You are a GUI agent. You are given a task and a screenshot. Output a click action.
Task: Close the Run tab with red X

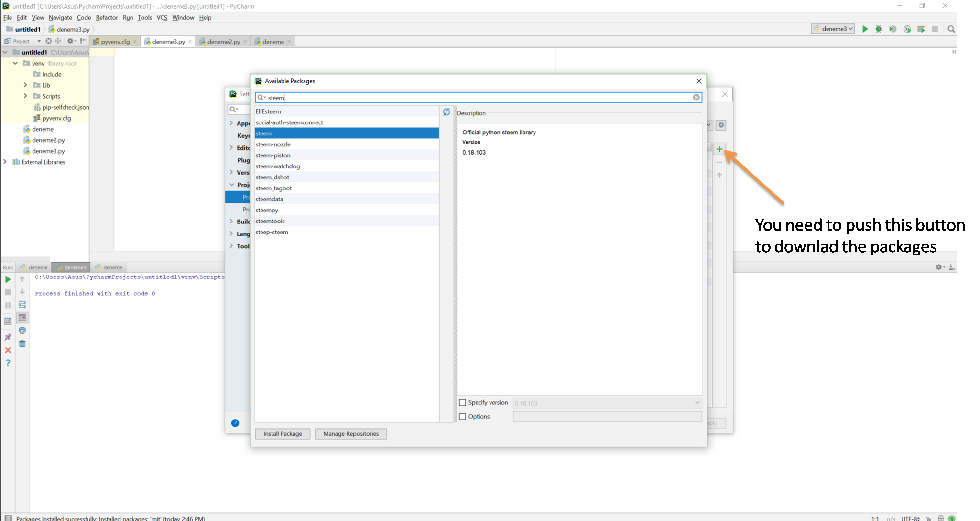point(8,350)
